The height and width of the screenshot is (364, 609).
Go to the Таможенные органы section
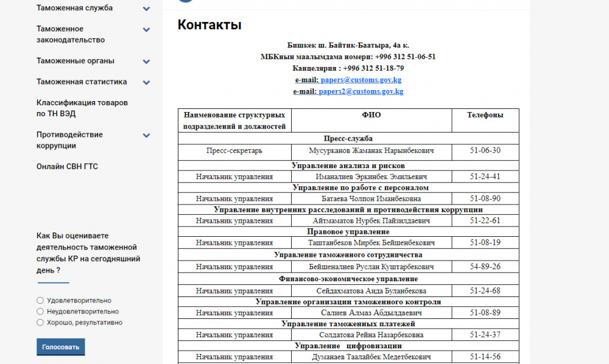coord(75,61)
